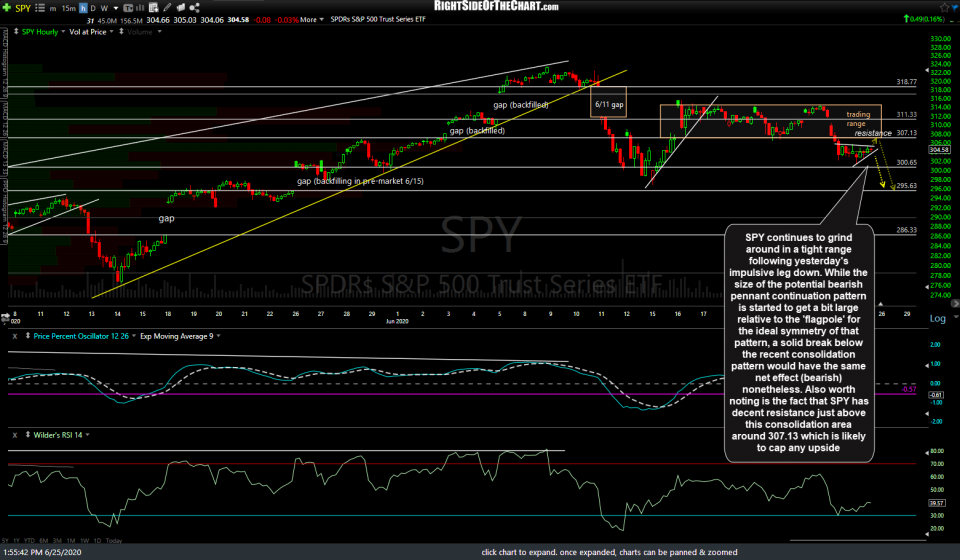The height and width of the screenshot is (560, 960).
Task: Select the 1D range button
Action: click(x=97, y=541)
